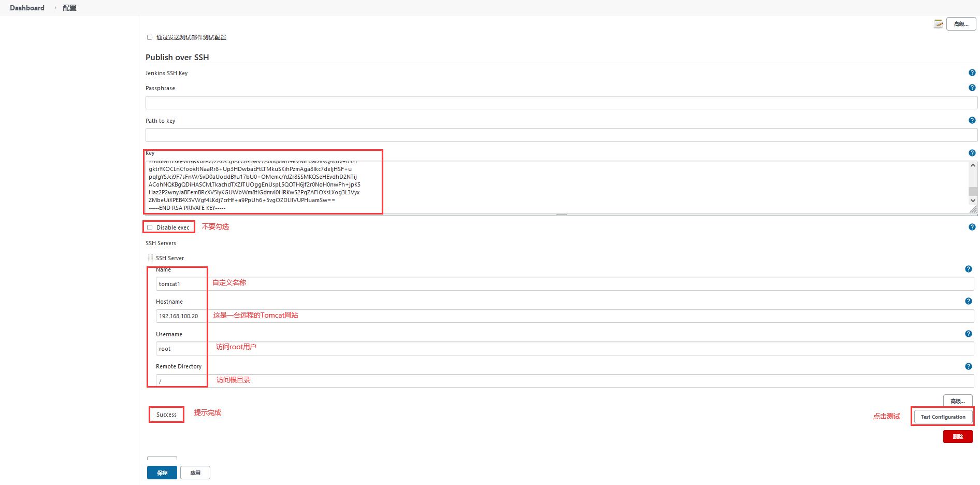Open help icon for Key field

(972, 153)
